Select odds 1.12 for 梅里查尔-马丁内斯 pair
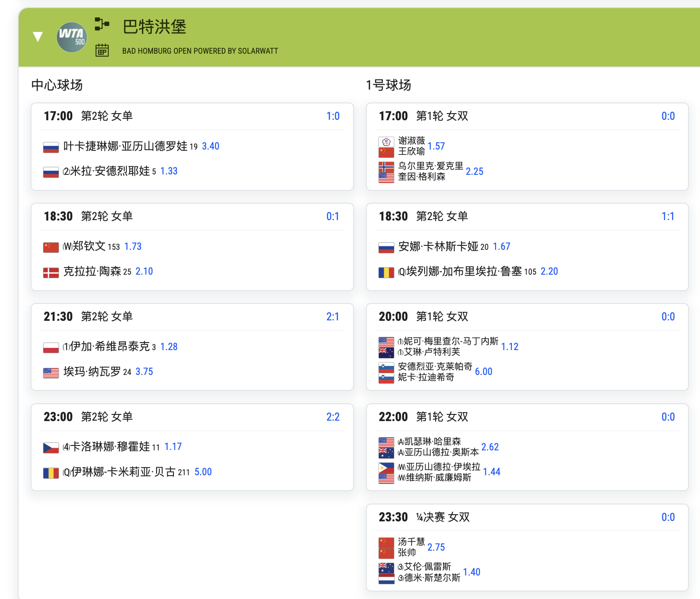Image resolution: width=700 pixels, height=599 pixels. tap(510, 347)
